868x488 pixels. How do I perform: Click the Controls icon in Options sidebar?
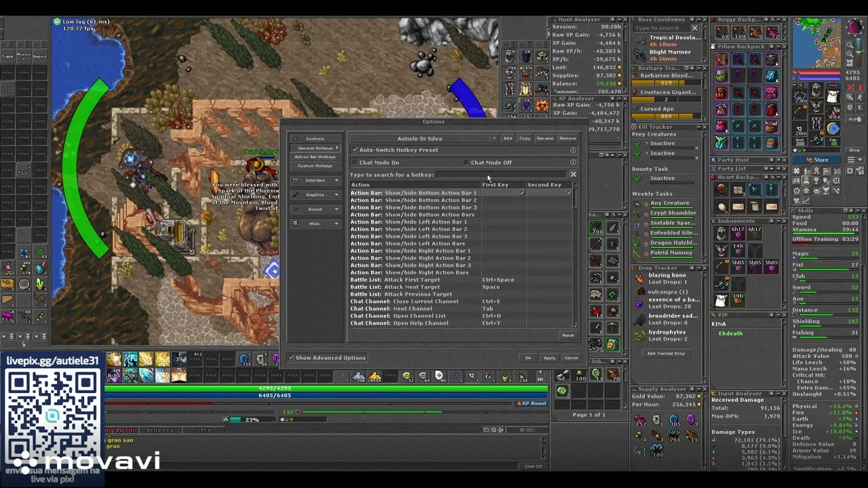point(295,138)
